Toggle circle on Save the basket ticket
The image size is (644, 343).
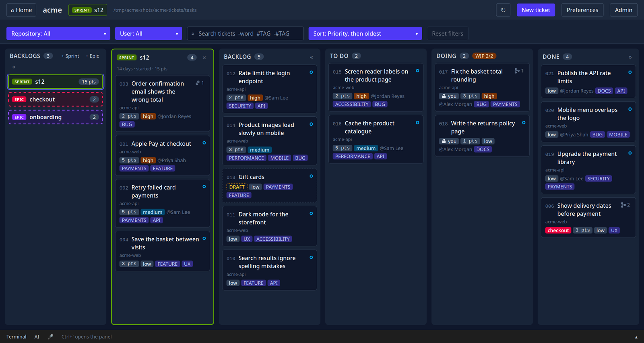tap(204, 238)
